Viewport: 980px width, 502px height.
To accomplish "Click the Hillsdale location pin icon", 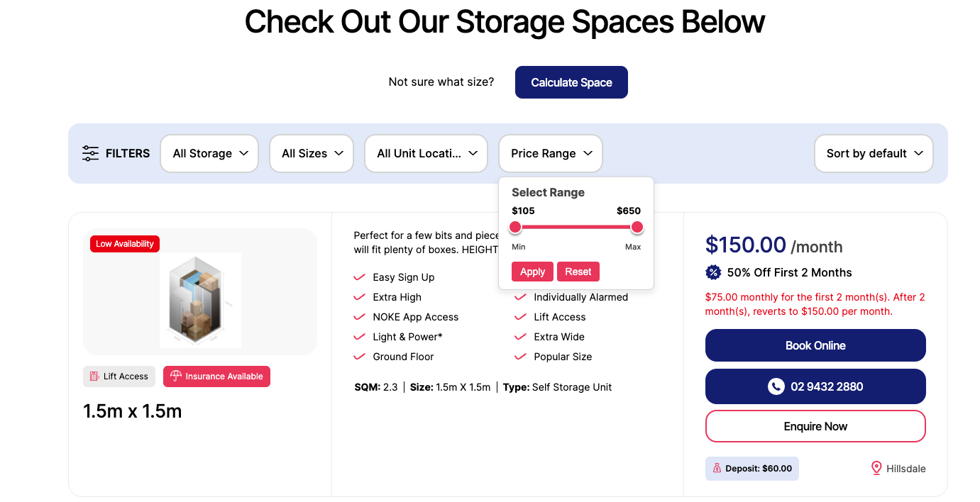I will tap(876, 468).
